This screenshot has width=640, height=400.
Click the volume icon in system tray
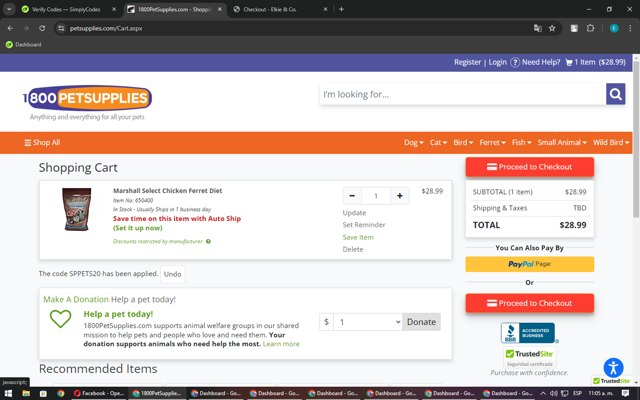[554, 393]
